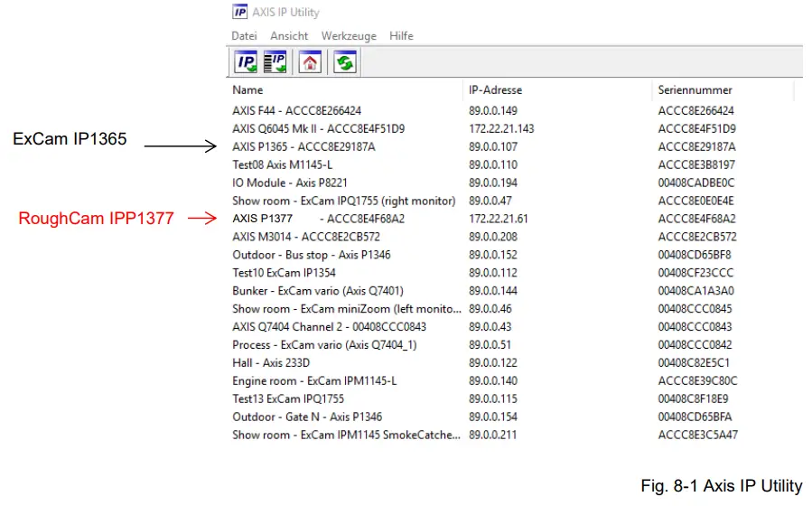Viewport: 812px width, 506px height.
Task: Select the Test08 Axis M1145-L row
Action: pyautogui.click(x=513, y=165)
